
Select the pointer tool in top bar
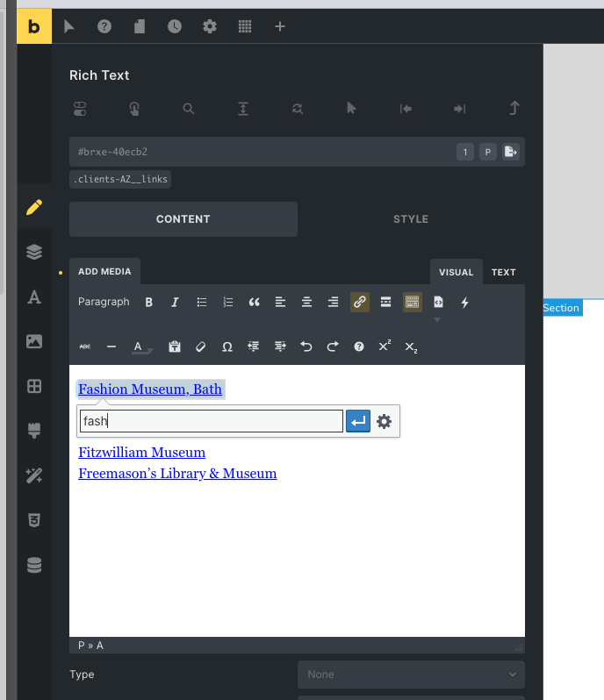68,26
